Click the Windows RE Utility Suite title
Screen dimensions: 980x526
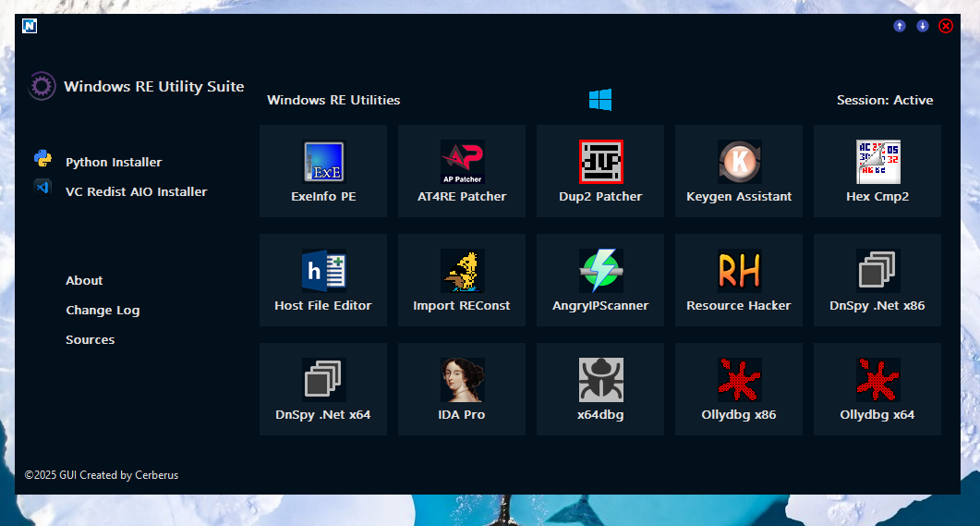point(153,86)
